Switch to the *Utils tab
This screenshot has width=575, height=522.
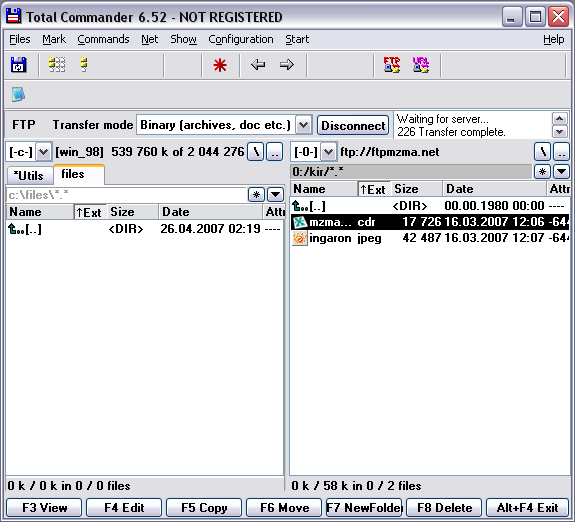pyautogui.click(x=30, y=175)
